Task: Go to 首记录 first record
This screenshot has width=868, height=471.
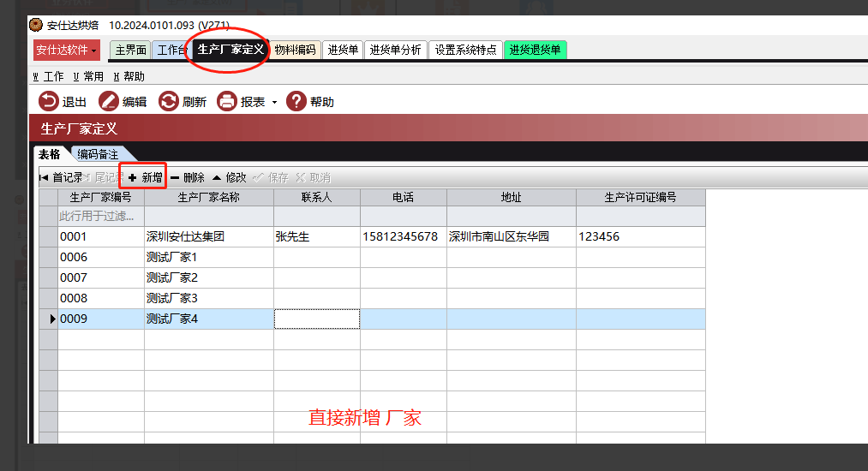Action: pyautogui.click(x=61, y=177)
